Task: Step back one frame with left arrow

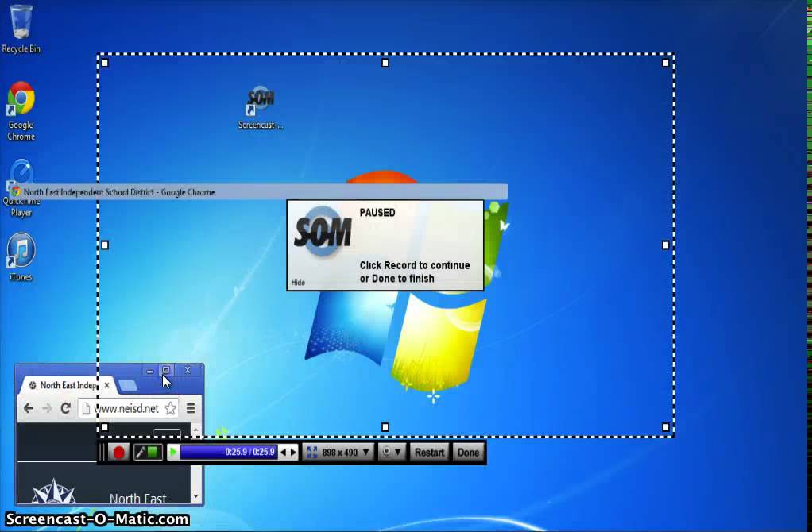Action: [x=284, y=453]
